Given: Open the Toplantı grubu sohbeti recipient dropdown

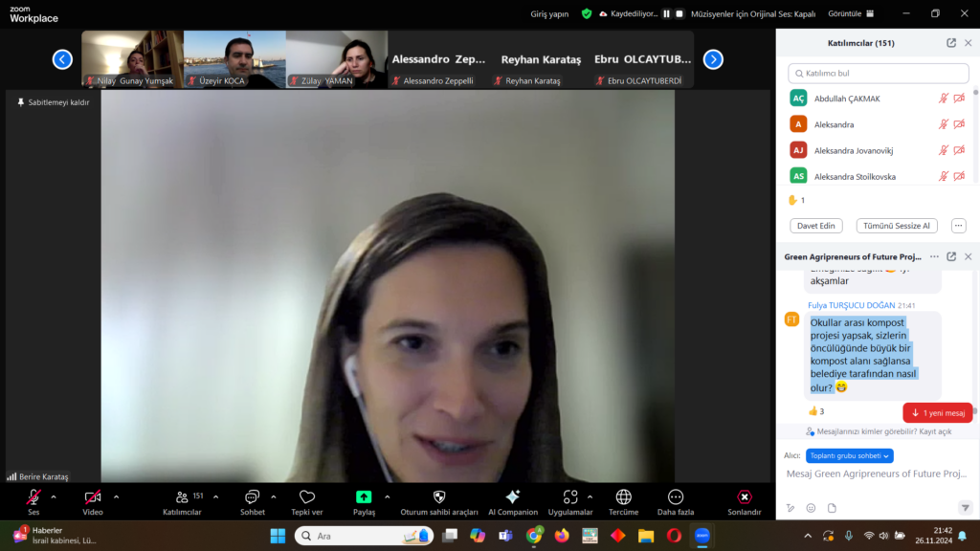Looking at the screenshot, I should pos(849,456).
